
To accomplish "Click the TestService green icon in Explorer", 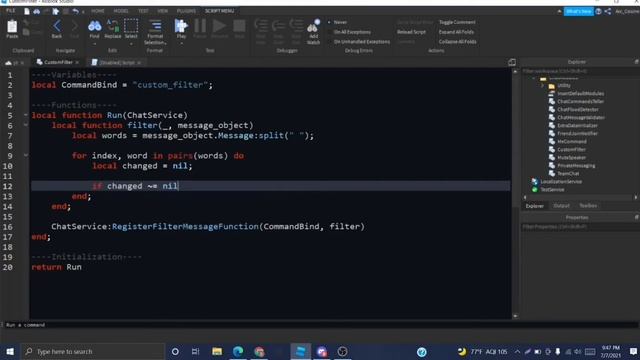I will [535, 189].
